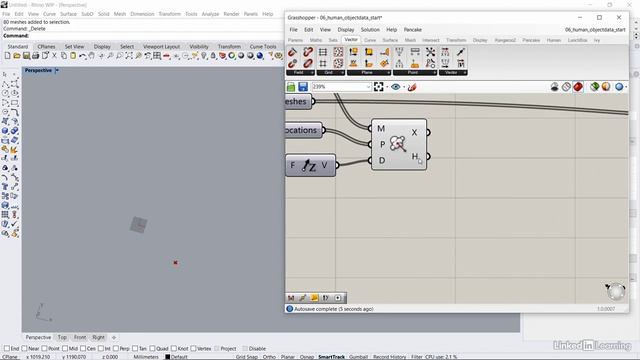Click the H output of Mesh Ray component

(x=415, y=156)
